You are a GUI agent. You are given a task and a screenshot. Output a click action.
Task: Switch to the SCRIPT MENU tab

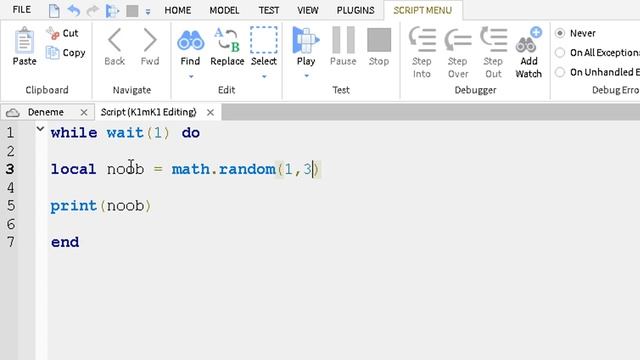click(x=422, y=10)
